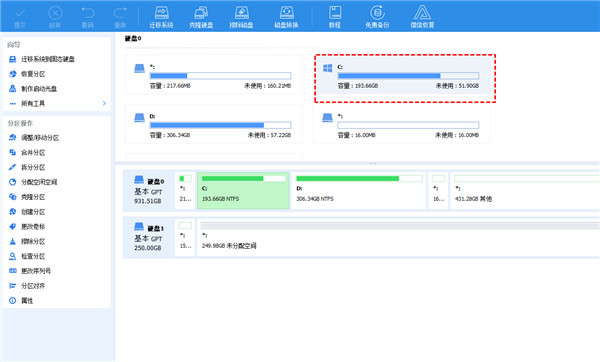Select C: 193.66GB NTFS block in disk map
Image resolution: width=600 pixels, height=362 pixels.
243,191
